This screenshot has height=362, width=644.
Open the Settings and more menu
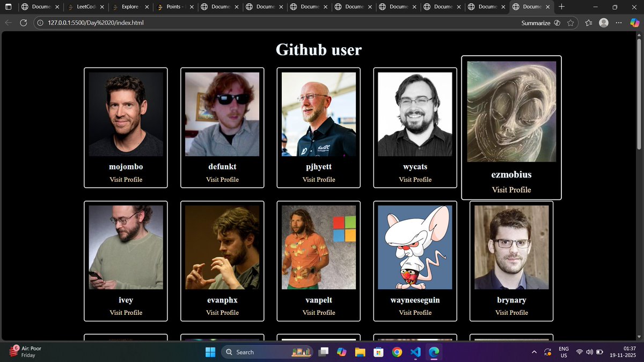click(618, 23)
